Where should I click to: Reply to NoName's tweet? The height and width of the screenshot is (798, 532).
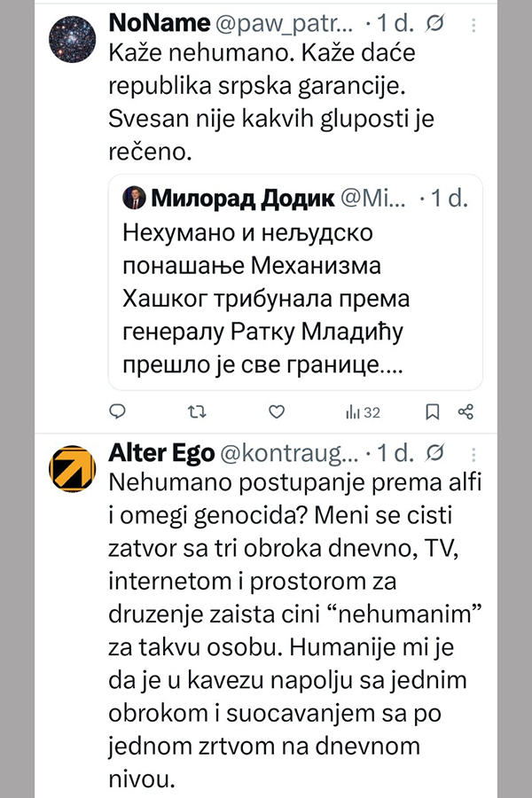(x=118, y=411)
